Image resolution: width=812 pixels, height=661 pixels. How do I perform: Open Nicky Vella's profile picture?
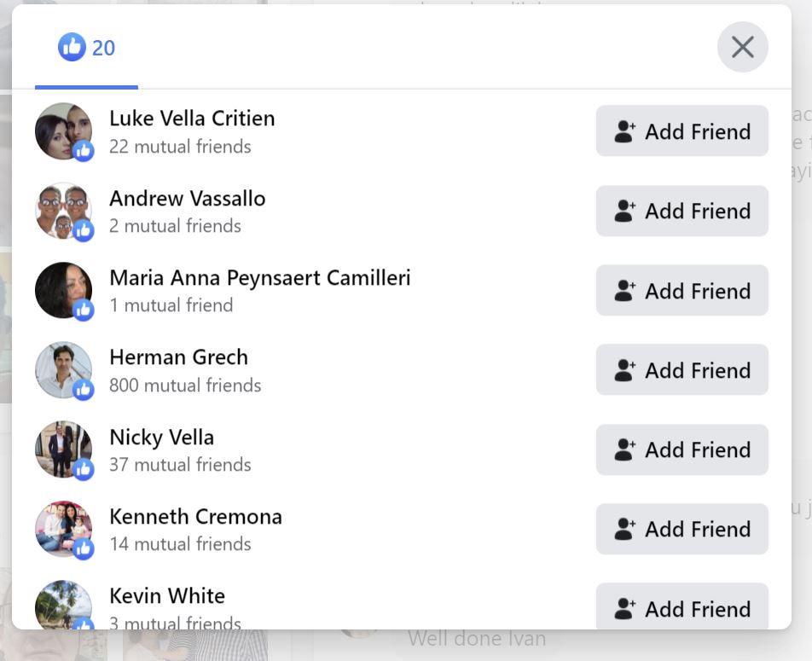(x=62, y=449)
